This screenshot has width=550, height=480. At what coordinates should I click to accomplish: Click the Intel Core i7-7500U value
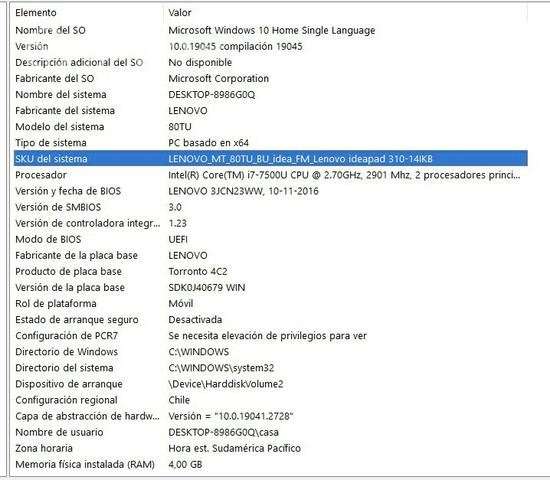(x=344, y=175)
